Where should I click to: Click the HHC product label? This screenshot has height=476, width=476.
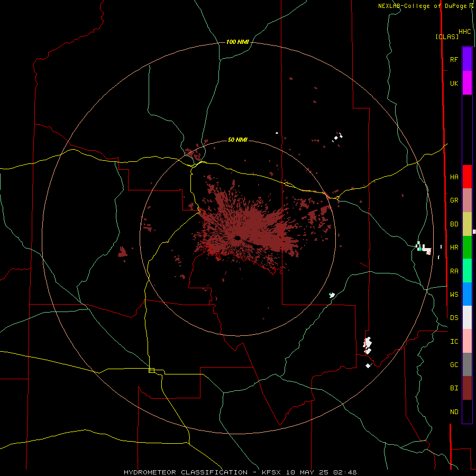(465, 32)
